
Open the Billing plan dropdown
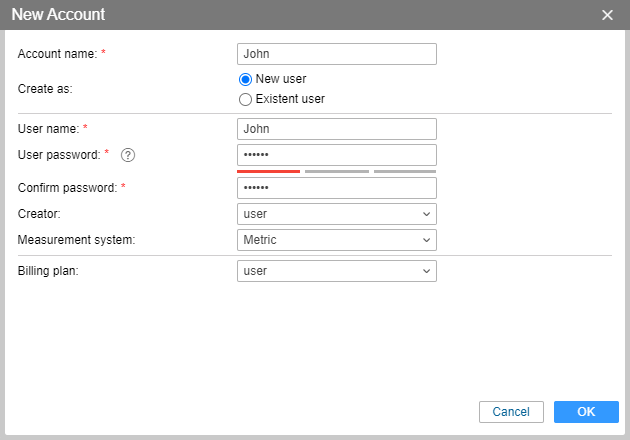(x=336, y=271)
